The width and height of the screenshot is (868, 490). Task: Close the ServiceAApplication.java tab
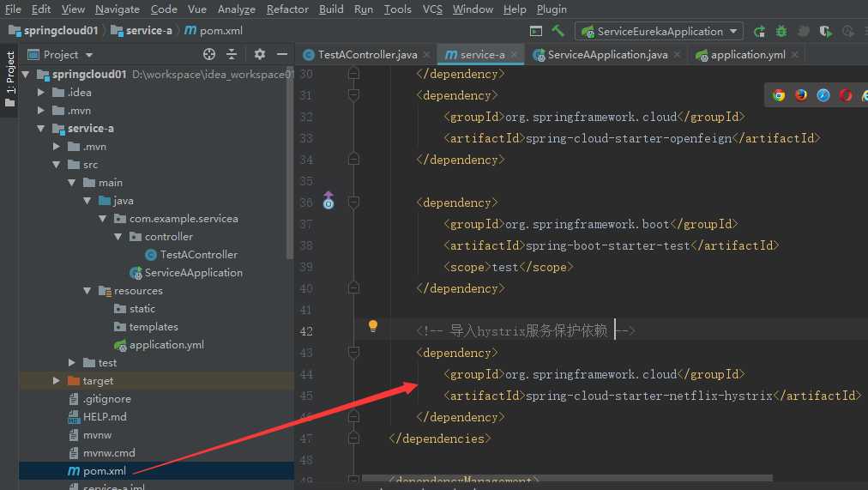tap(677, 54)
